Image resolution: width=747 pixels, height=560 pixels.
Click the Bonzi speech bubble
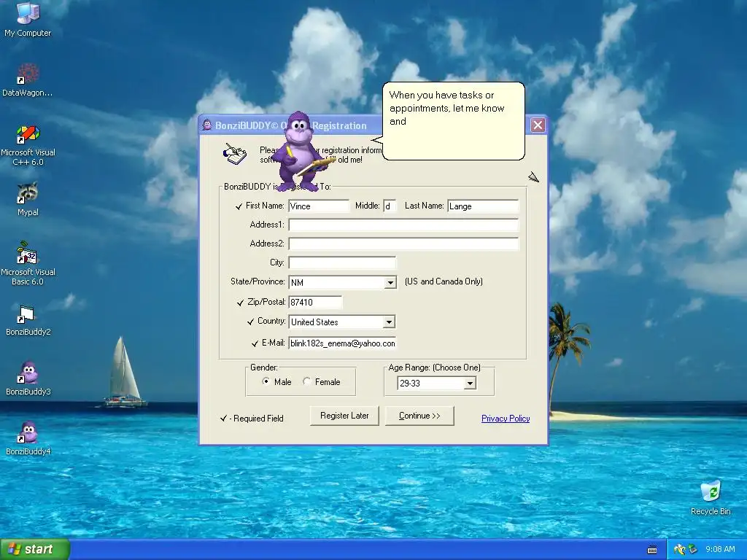click(454, 121)
